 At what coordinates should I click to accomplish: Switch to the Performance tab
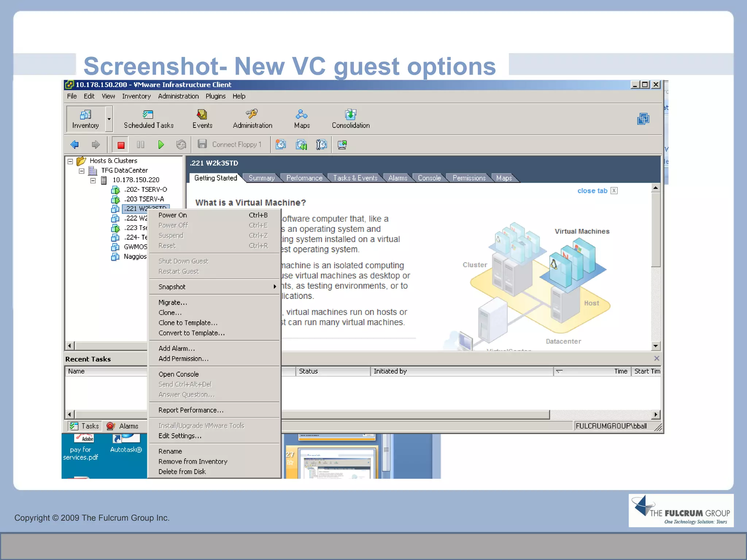[304, 178]
